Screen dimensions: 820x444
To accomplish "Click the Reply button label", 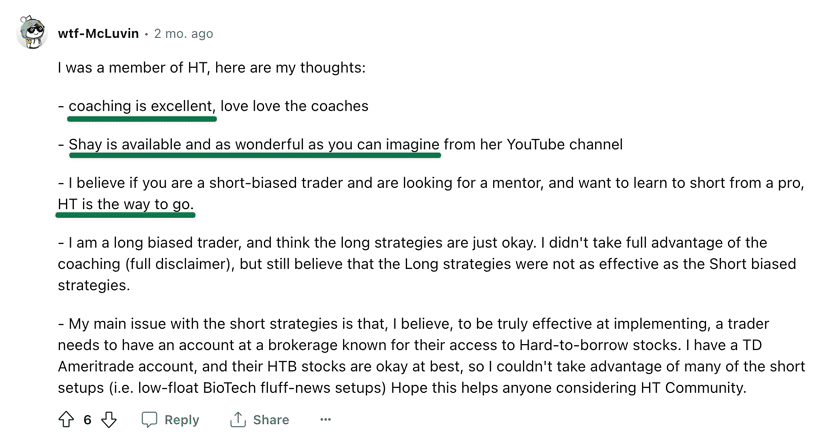I will (181, 420).
